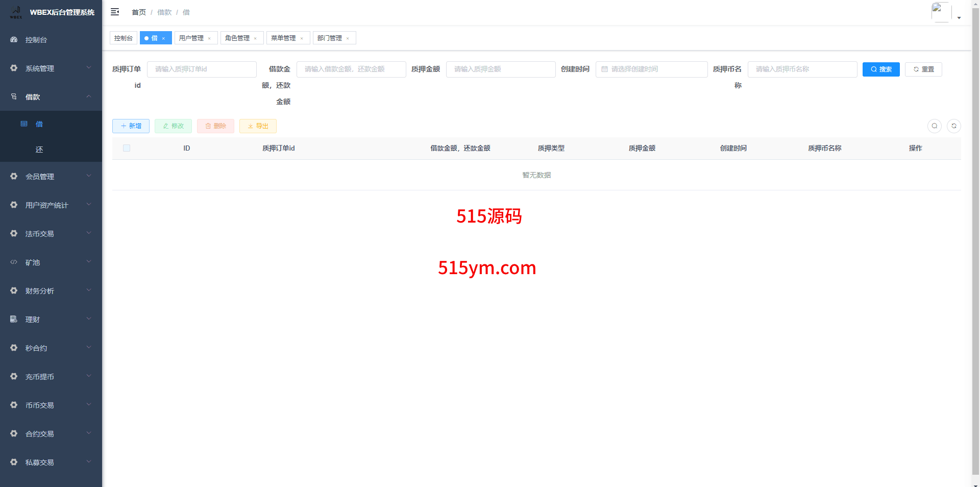Click the user avatar image

coord(941,12)
